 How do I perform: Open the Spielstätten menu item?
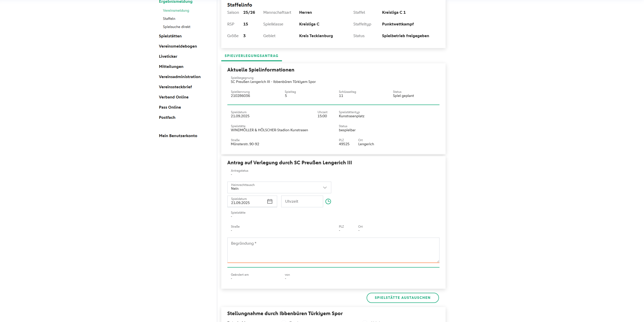170,36
